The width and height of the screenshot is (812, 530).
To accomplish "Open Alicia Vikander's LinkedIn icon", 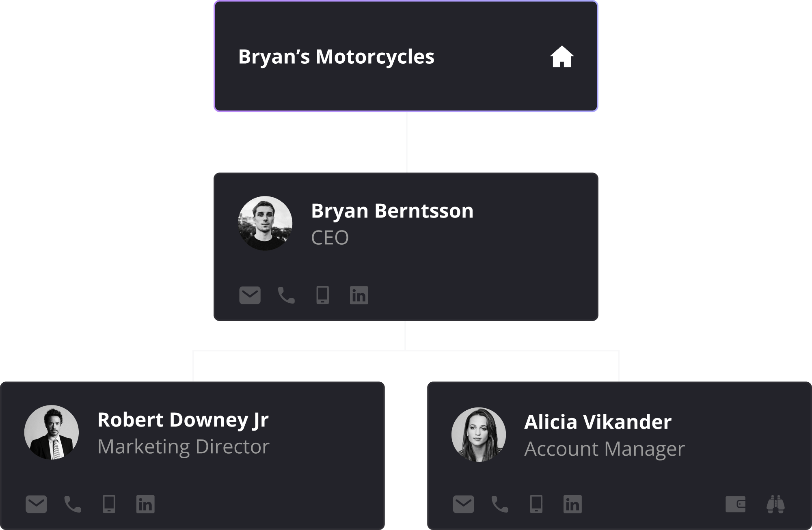I will (x=572, y=505).
